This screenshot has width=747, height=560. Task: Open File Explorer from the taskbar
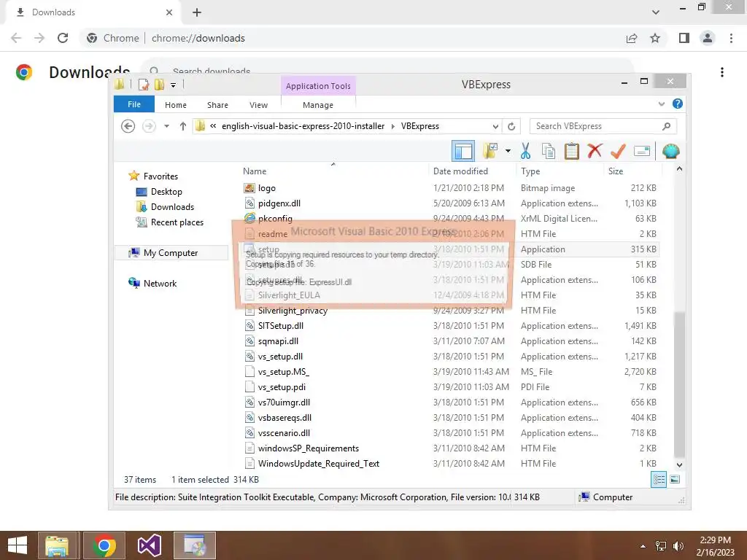(x=57, y=545)
